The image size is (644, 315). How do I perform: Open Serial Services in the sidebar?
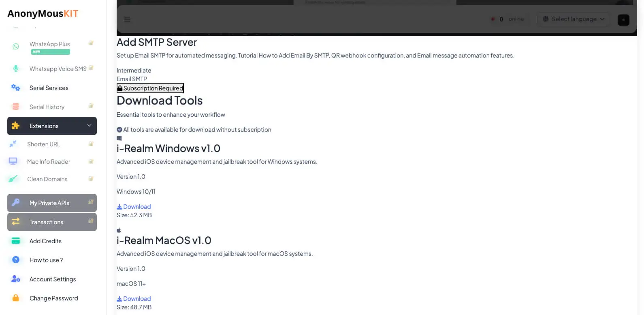point(52,88)
